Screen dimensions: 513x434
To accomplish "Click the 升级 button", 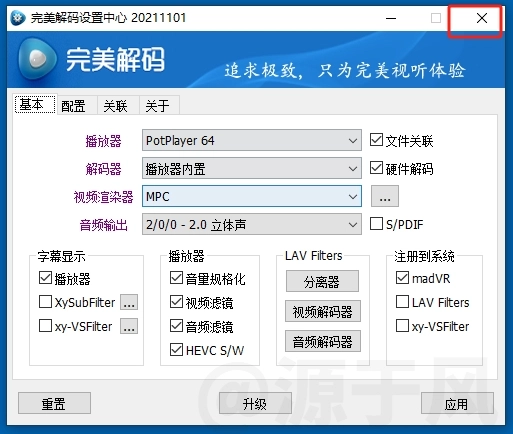I will (255, 403).
